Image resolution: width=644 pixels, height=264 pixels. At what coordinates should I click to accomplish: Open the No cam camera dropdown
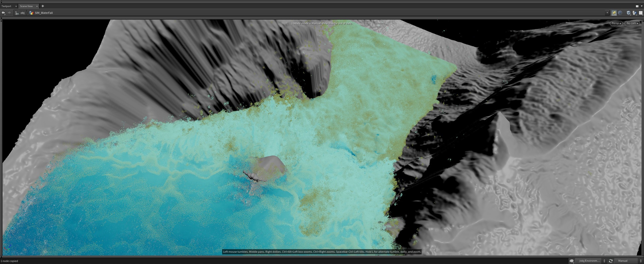(x=632, y=23)
